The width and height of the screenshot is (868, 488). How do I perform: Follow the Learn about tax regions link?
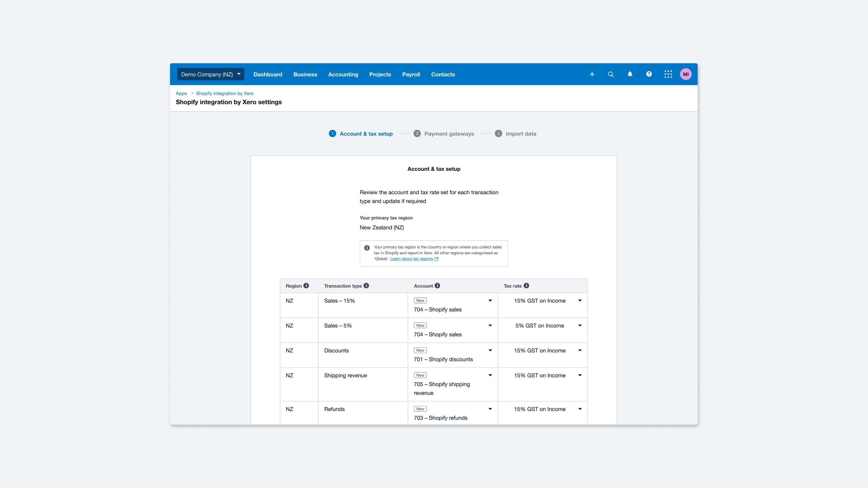coord(411,259)
